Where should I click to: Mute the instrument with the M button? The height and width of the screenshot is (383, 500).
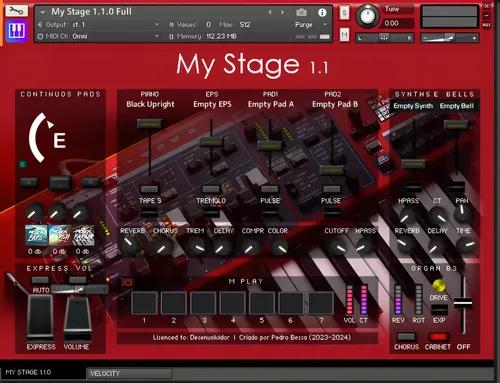pos(344,34)
